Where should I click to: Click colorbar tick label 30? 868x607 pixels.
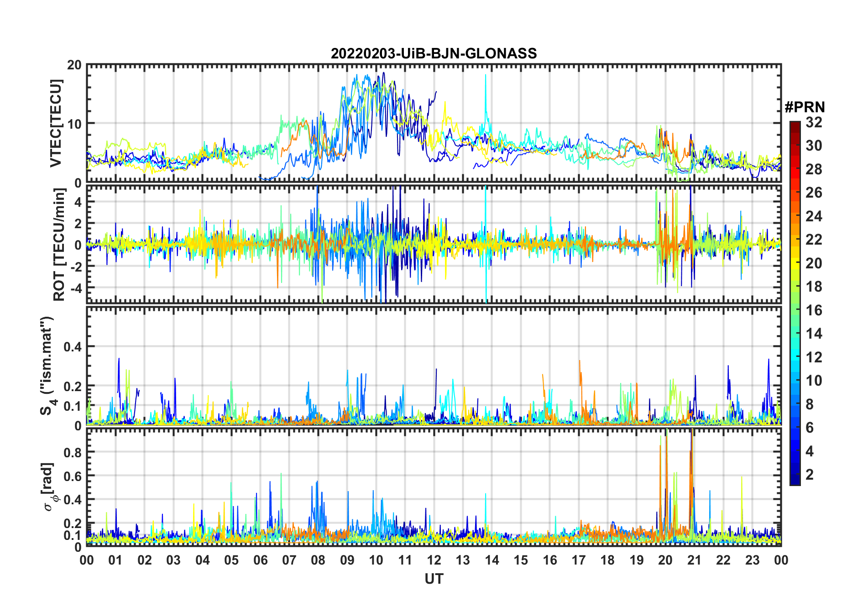[814, 146]
